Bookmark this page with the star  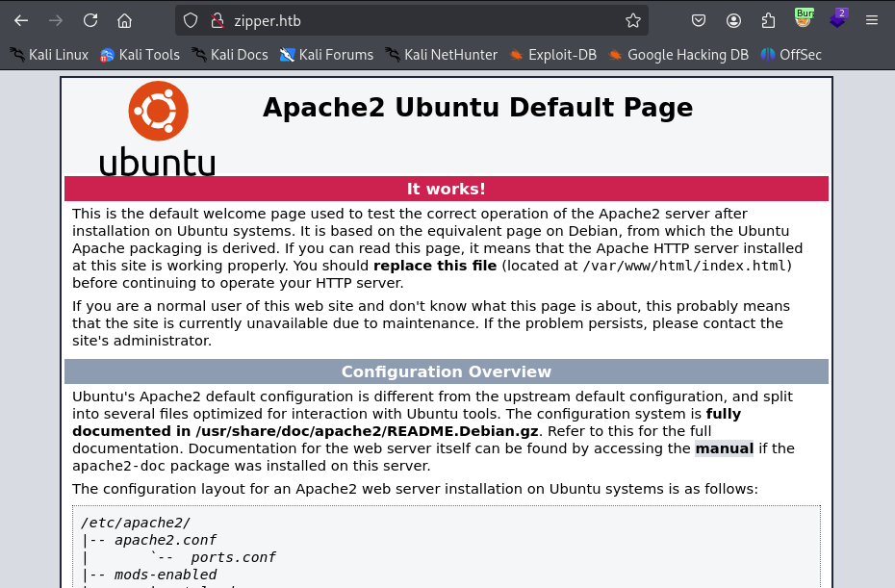632,21
